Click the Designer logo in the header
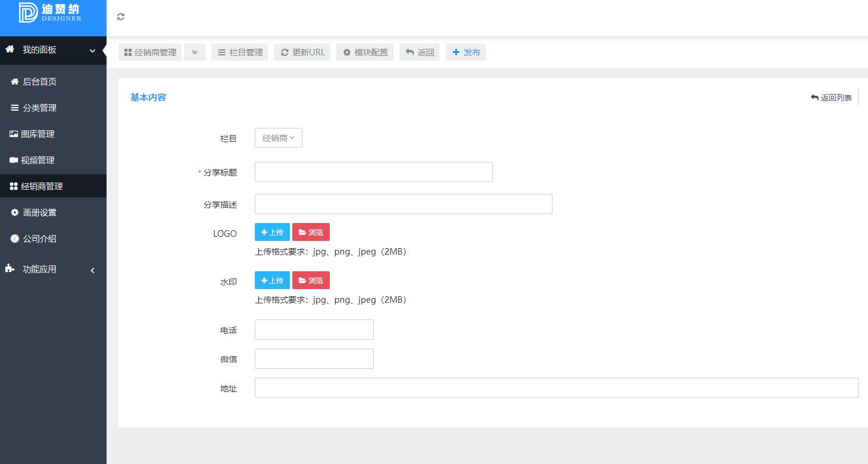The image size is (868, 464). tap(51, 13)
